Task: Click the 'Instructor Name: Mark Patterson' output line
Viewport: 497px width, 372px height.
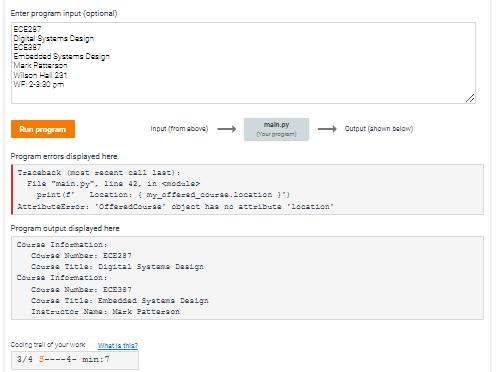Action: tap(106, 312)
